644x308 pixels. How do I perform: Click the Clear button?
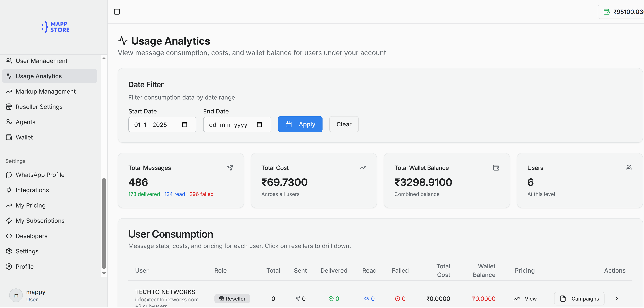tap(344, 124)
